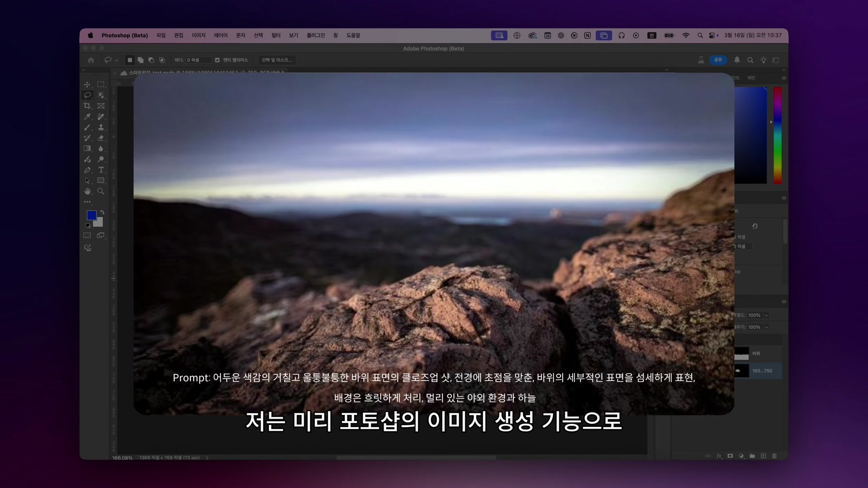The width and height of the screenshot is (868, 488).
Task: Swap foreground and background colors
Action: coord(102,212)
